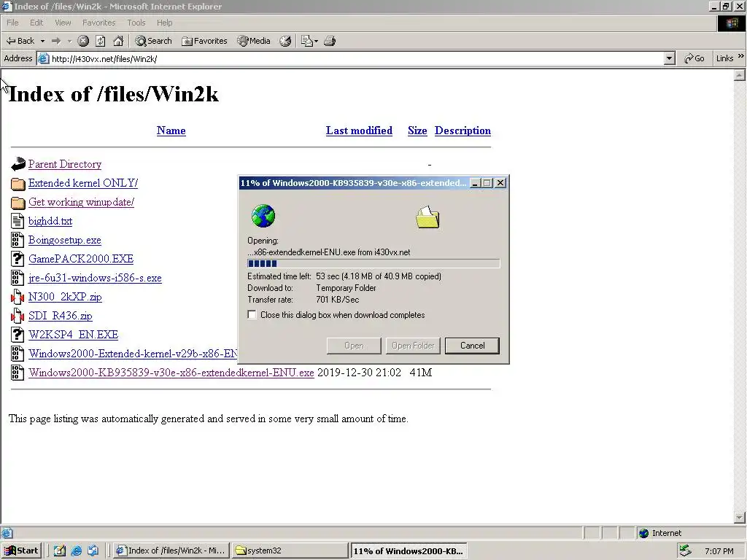The width and height of the screenshot is (747, 560).
Task: Click the Start button
Action: (x=22, y=551)
